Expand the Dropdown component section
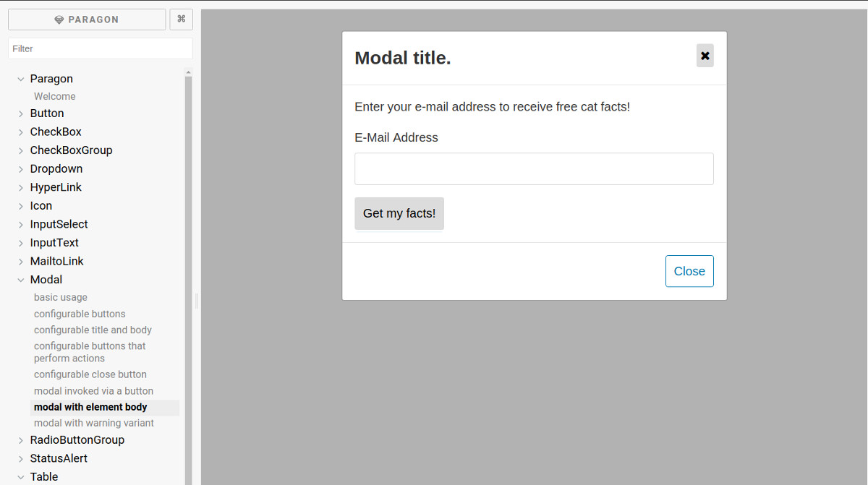This screenshot has height=485, width=868. [x=20, y=168]
